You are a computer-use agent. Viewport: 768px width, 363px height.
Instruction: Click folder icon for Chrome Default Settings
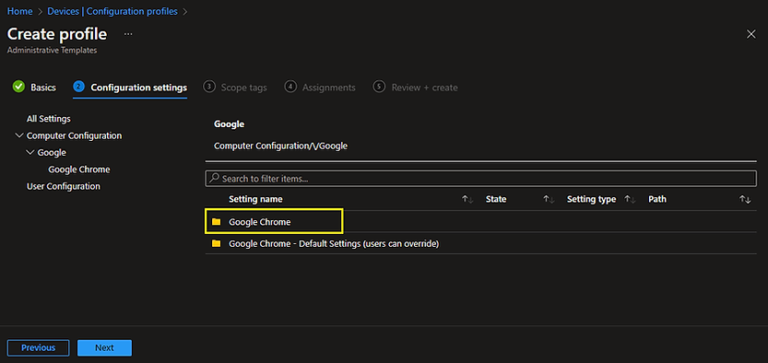tap(216, 243)
